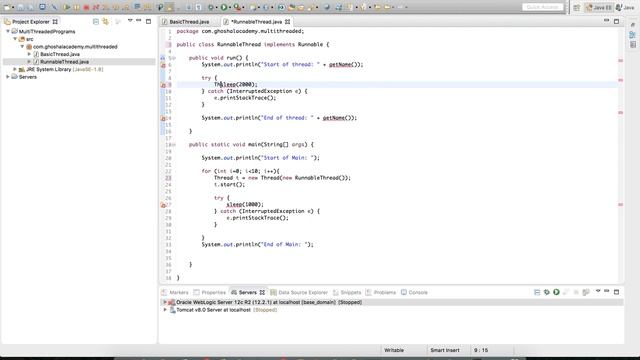The height and width of the screenshot is (360, 640).
Task: Expand the Servers project node
Action: 8,77
